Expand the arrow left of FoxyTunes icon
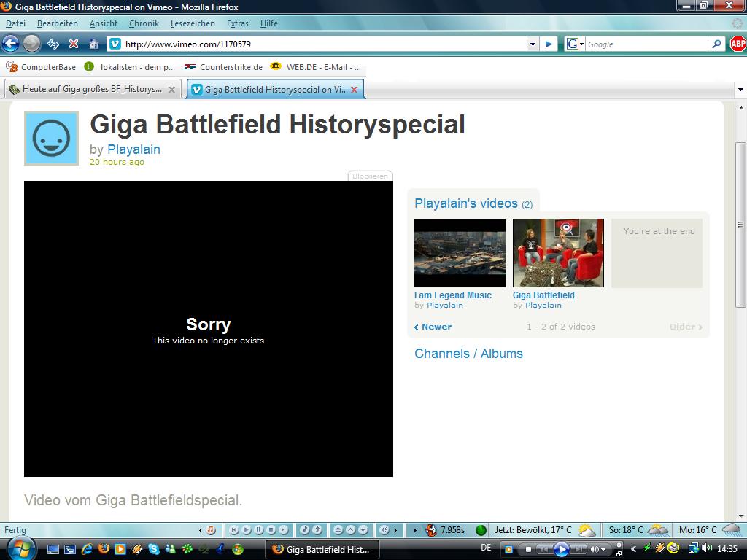This screenshot has height=560, width=747. (201, 530)
